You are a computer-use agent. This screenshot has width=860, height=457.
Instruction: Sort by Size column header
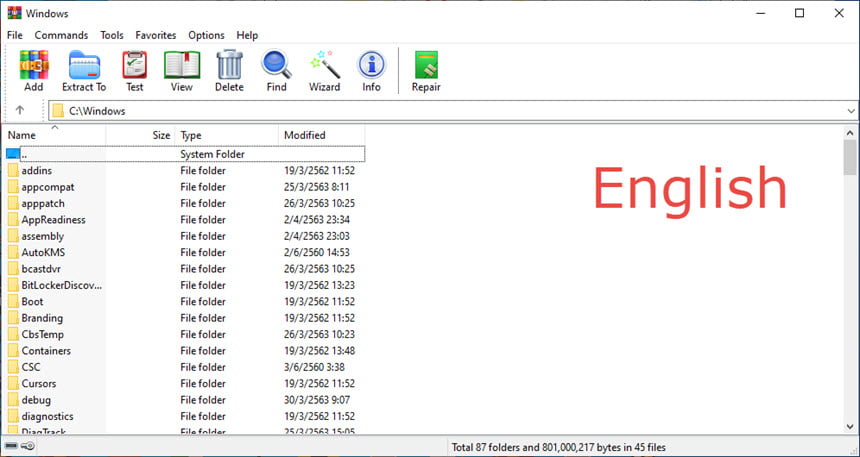point(140,135)
